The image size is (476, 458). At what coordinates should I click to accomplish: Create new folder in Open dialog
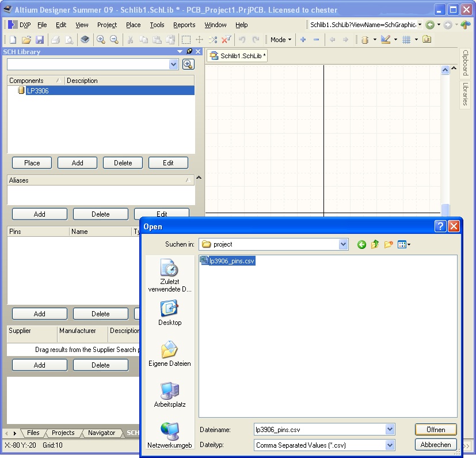coord(389,244)
